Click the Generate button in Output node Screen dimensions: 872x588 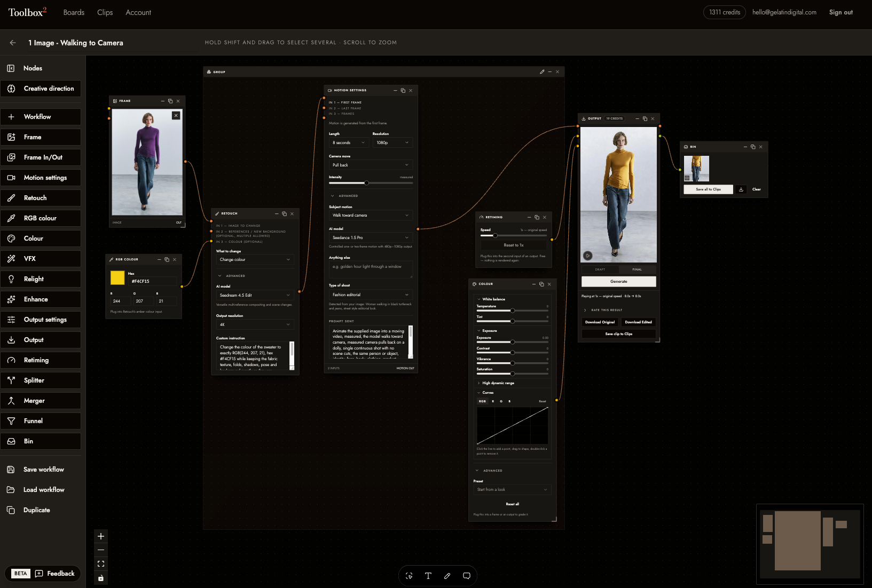[619, 281]
